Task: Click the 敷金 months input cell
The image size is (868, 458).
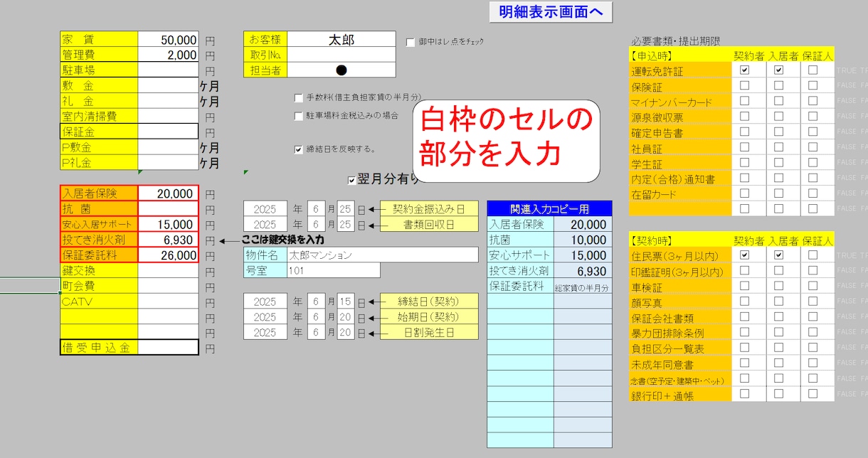Action: click(x=169, y=85)
